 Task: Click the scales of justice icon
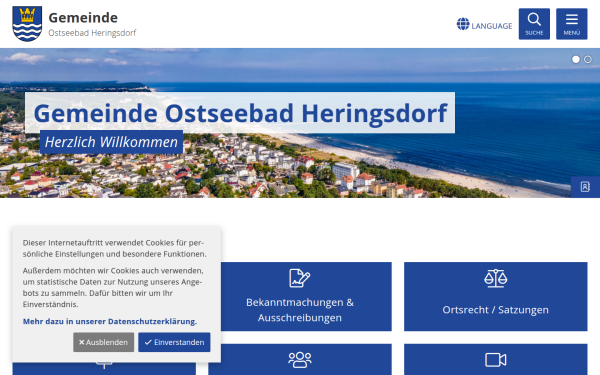(x=496, y=278)
